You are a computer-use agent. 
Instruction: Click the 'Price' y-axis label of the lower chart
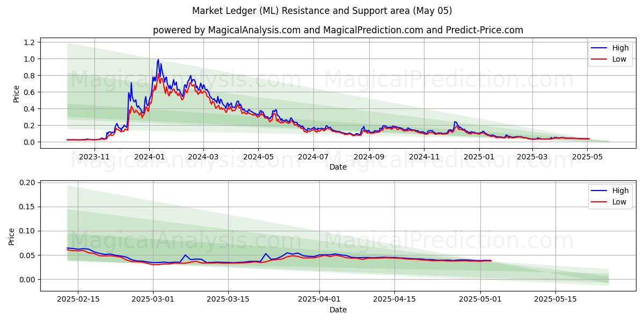[x=12, y=236]
